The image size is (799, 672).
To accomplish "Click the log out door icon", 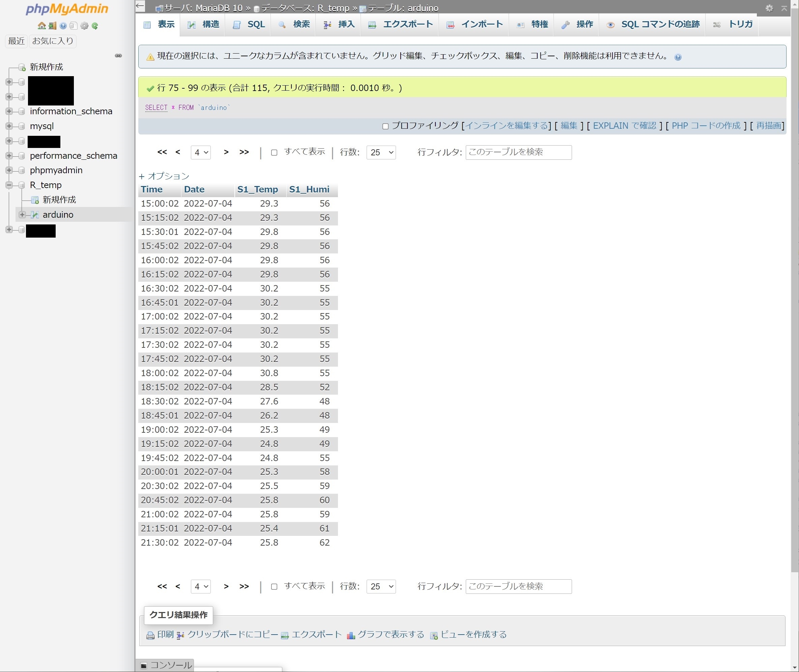I will pos(53,26).
